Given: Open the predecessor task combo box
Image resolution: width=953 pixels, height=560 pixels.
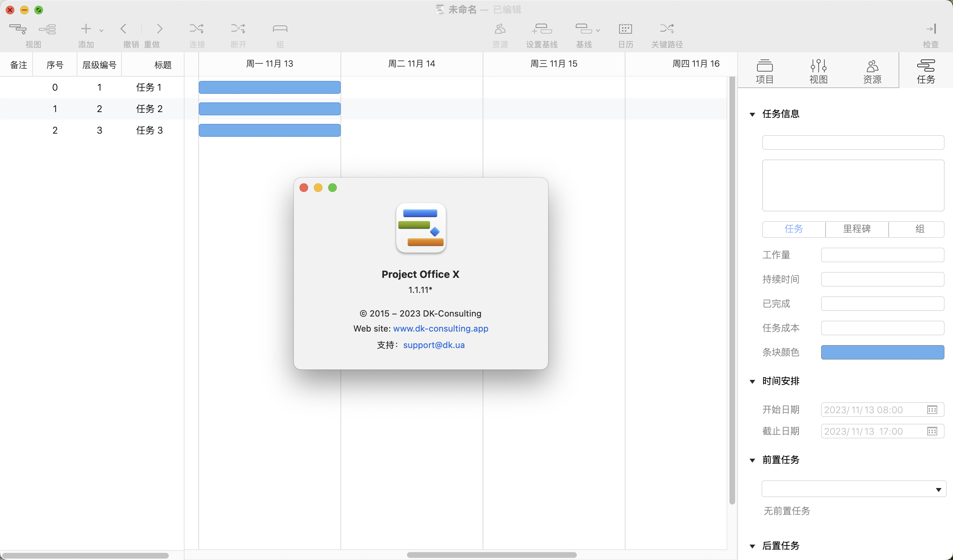Looking at the screenshot, I should click(853, 489).
